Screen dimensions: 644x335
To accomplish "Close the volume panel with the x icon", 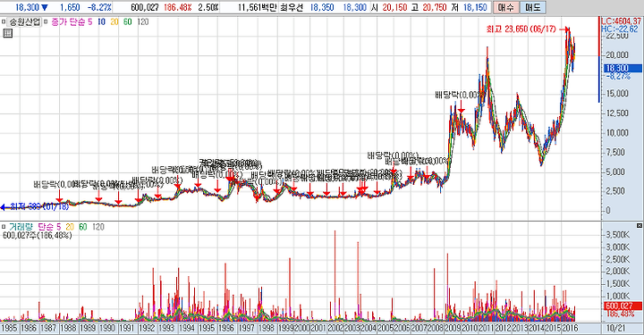I will click(639, 226).
